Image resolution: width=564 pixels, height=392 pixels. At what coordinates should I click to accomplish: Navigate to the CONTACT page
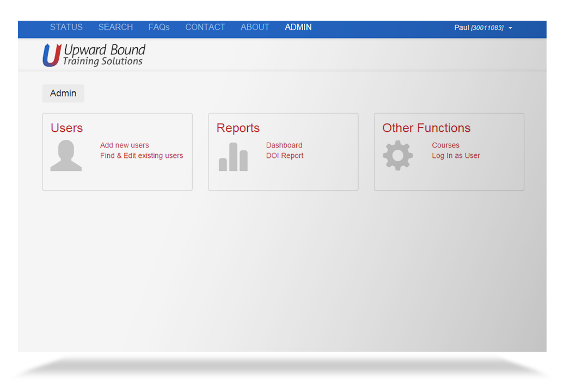pos(205,27)
